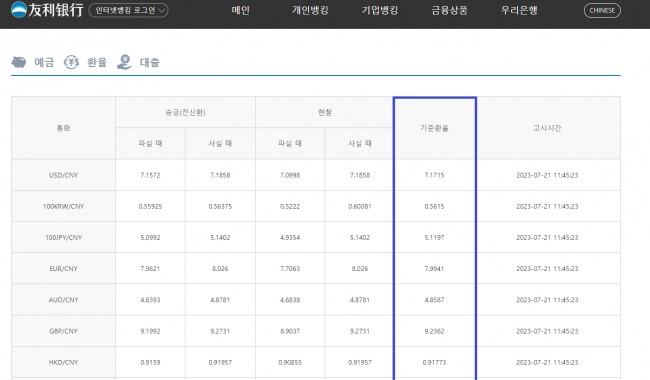Select the 대출 tab
This screenshot has width=650, height=380.
(150, 62)
